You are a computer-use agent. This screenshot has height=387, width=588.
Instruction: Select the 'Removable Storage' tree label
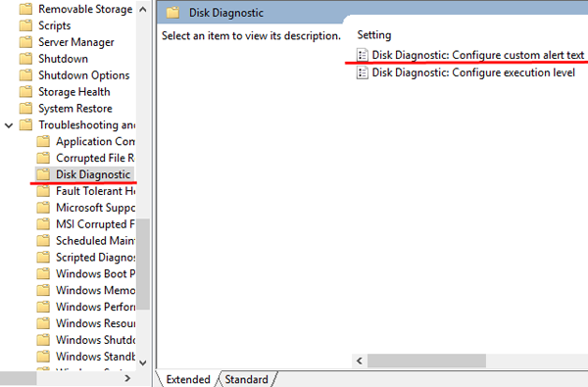click(85, 9)
